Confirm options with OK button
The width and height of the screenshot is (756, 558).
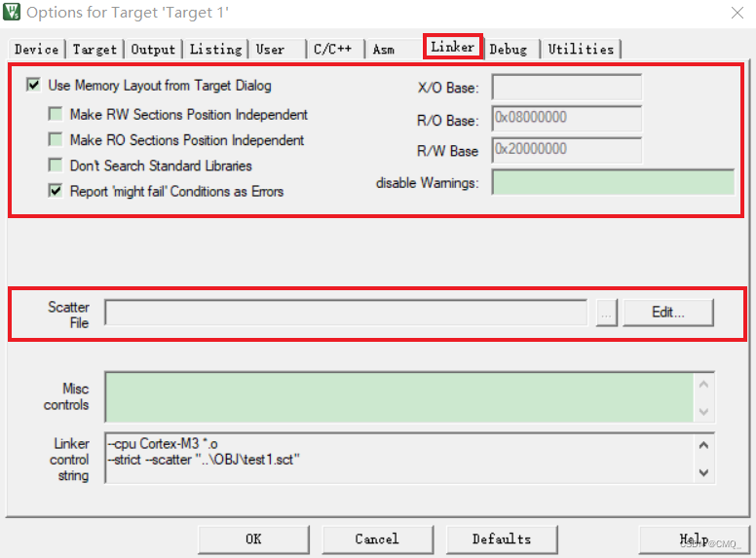[x=253, y=539]
